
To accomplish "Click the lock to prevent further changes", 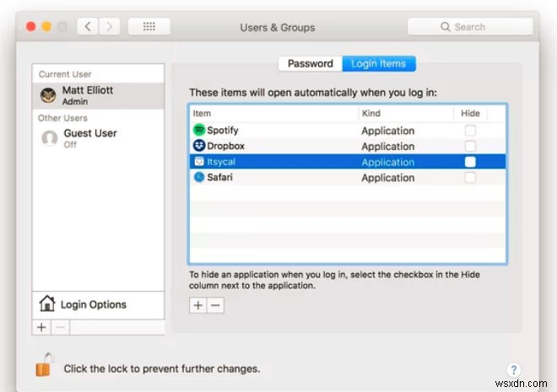I will 44,365.
